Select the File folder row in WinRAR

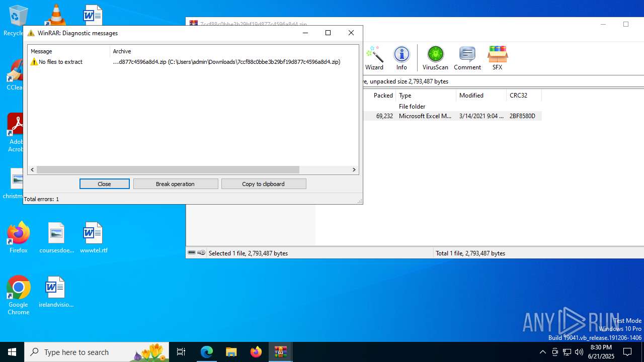[452, 107]
